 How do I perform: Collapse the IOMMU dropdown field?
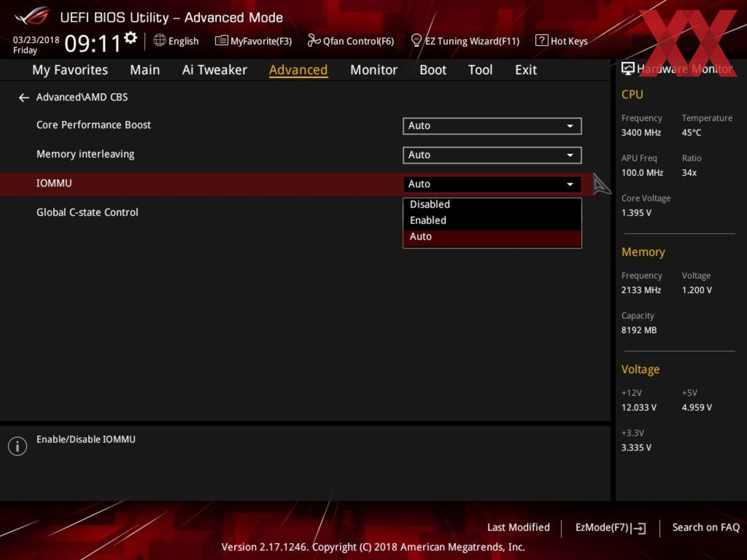pyautogui.click(x=492, y=184)
